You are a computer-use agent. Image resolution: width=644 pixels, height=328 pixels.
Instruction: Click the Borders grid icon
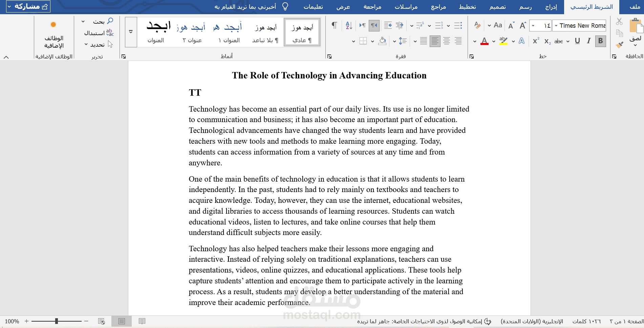[x=363, y=41]
